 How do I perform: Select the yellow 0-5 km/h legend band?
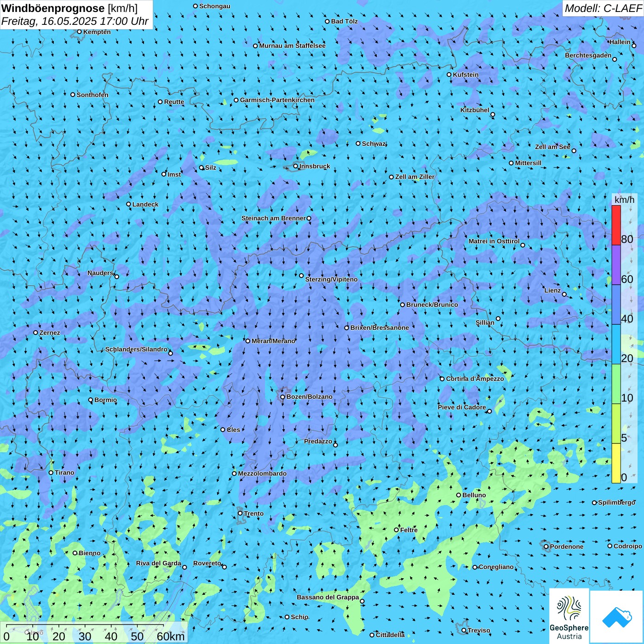tap(616, 463)
